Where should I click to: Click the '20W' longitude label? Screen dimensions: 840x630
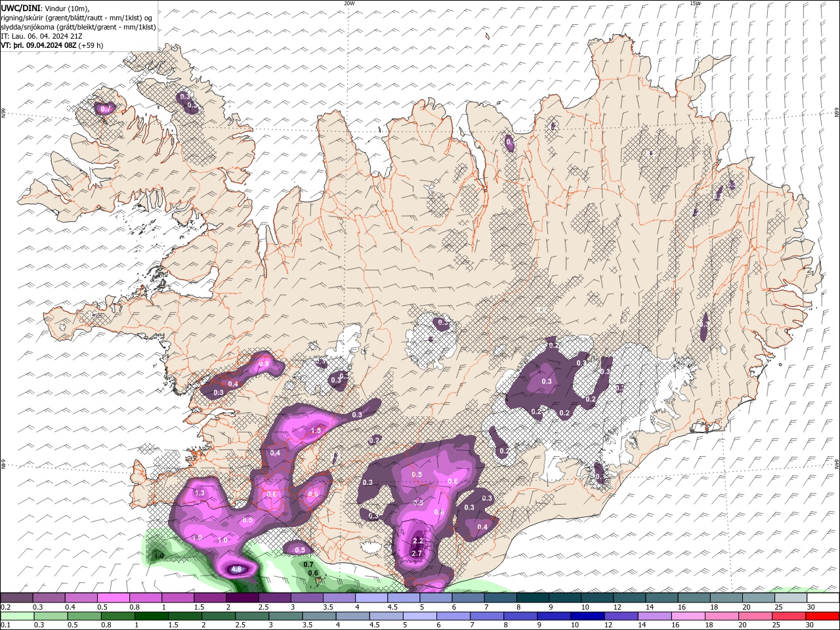[349, 3]
